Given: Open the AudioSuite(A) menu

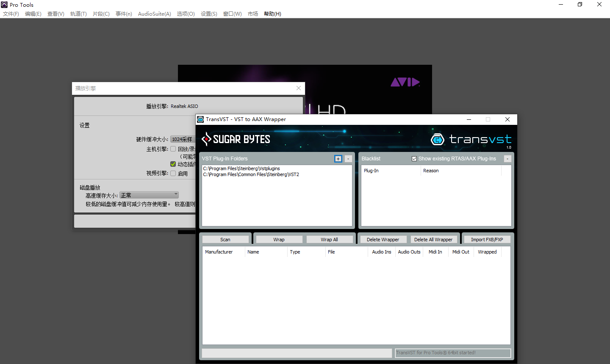Looking at the screenshot, I should click(x=154, y=14).
